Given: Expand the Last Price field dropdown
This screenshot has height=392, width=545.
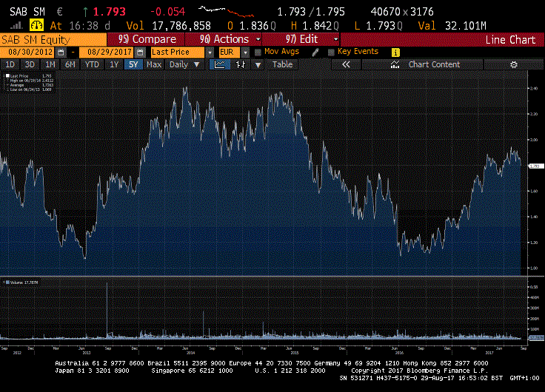Looking at the screenshot, I should pyautogui.click(x=210, y=53).
